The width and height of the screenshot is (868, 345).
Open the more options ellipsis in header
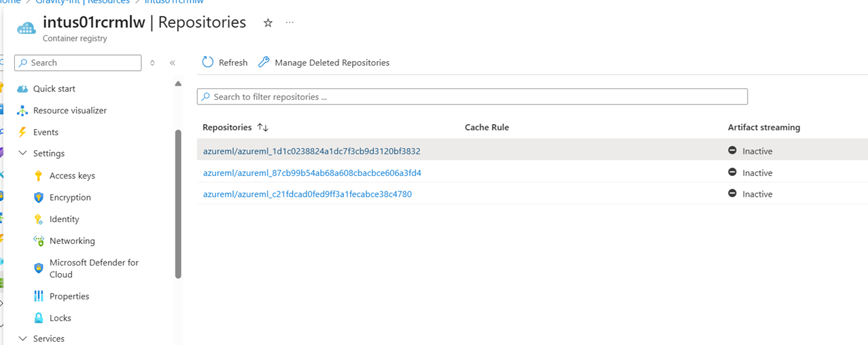(290, 22)
